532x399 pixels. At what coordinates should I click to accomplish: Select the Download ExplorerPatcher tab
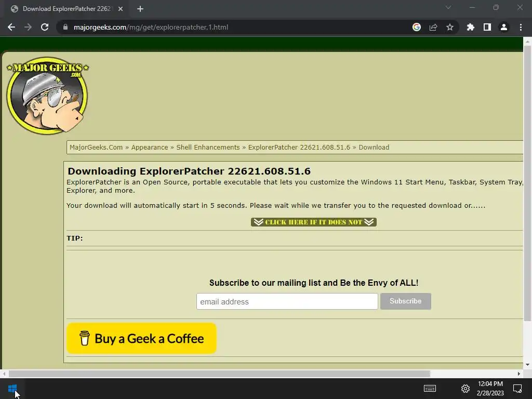click(67, 9)
